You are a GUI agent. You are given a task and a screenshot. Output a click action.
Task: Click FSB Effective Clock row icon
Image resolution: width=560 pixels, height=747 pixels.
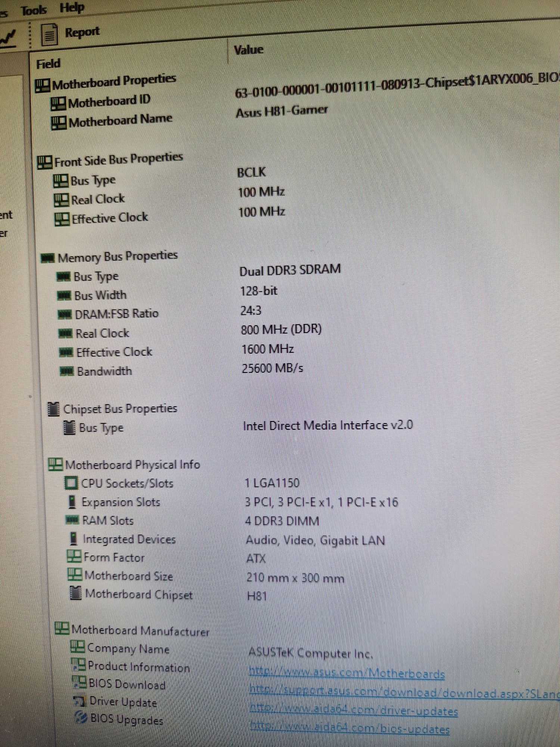62,219
